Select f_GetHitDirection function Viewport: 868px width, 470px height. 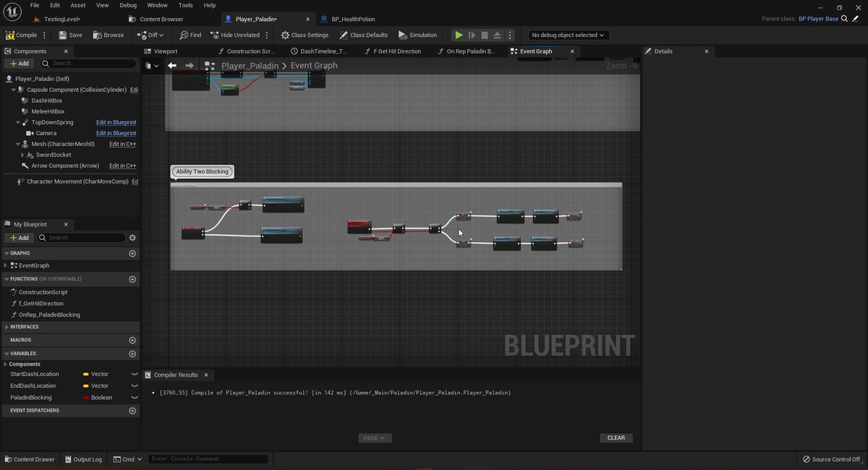pyautogui.click(x=41, y=304)
